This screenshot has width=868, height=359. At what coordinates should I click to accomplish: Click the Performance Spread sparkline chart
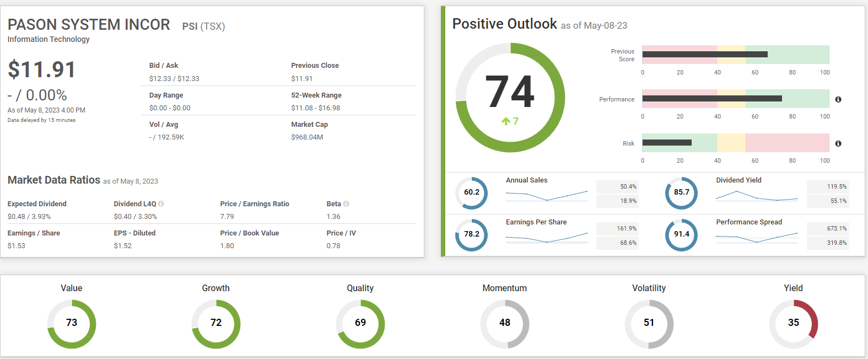[757, 237]
